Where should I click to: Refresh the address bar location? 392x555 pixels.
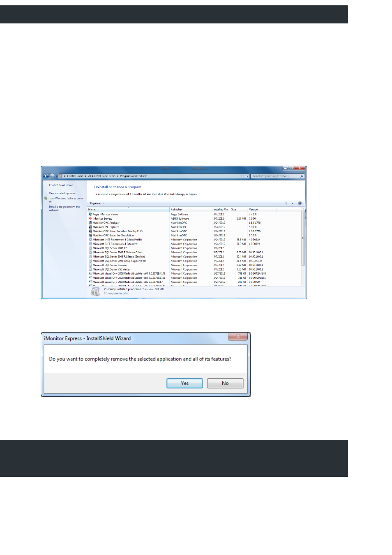[247, 176]
